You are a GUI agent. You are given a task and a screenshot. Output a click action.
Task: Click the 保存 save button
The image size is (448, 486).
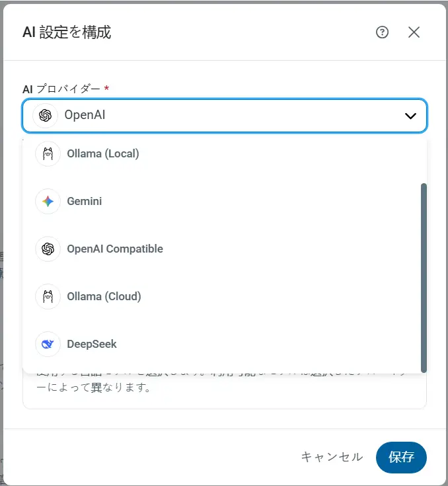(401, 457)
